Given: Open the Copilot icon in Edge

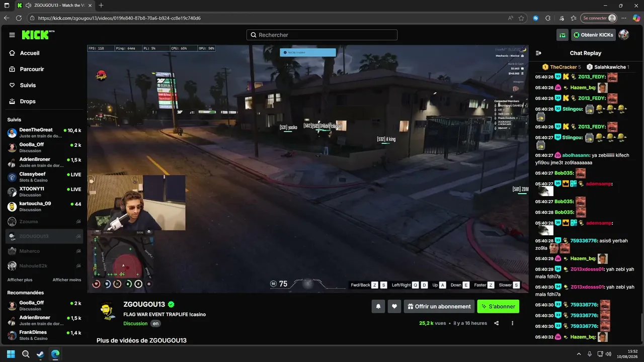Looking at the screenshot, I should pos(636,18).
